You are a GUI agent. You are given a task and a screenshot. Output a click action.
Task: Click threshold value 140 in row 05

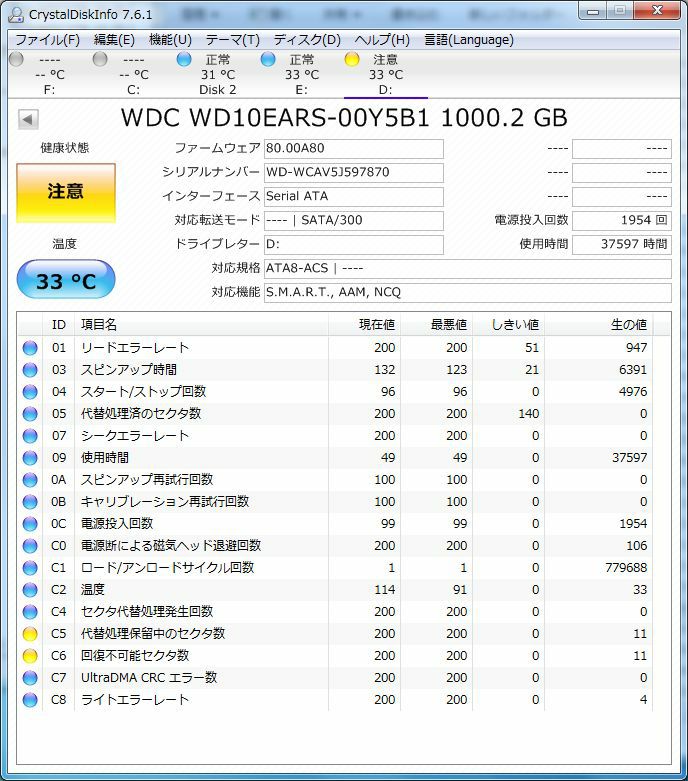(529, 413)
